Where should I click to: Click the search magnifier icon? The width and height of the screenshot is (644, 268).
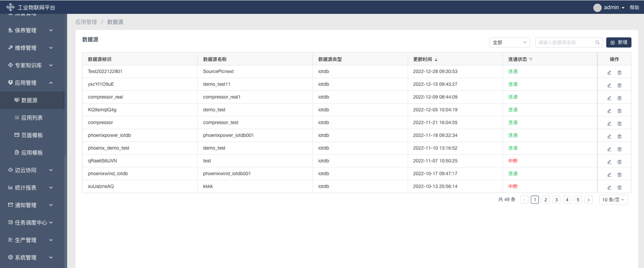(597, 43)
